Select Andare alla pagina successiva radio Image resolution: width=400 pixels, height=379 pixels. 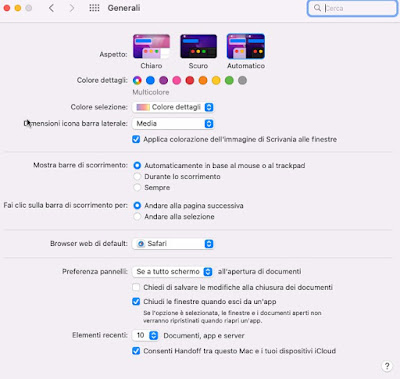pos(137,205)
